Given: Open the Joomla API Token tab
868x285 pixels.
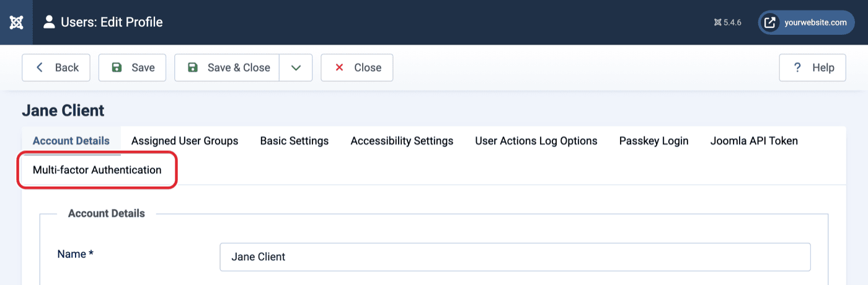Looking at the screenshot, I should click(x=754, y=141).
